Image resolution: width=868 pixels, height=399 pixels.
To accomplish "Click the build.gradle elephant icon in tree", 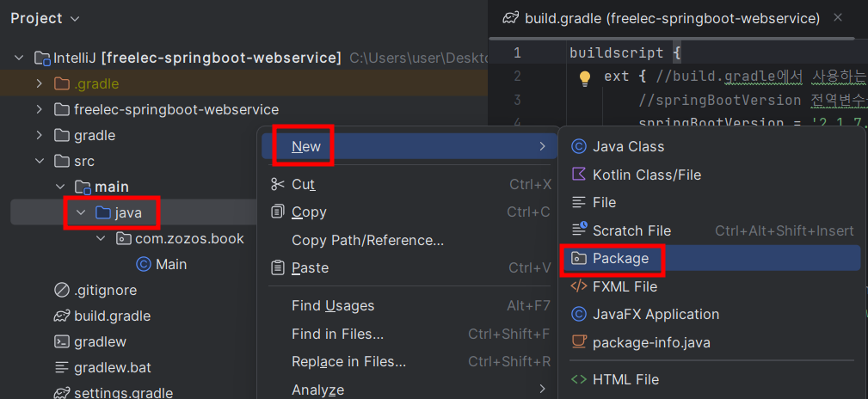I will point(61,316).
